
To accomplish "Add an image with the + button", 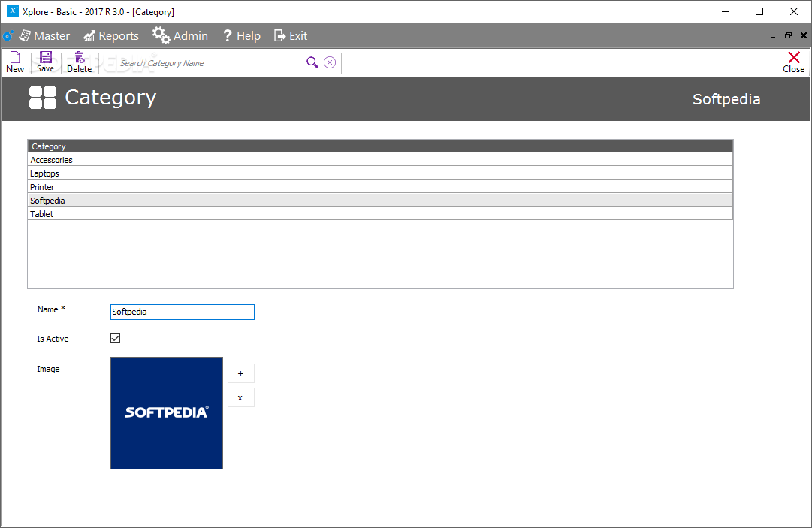I will 241,373.
